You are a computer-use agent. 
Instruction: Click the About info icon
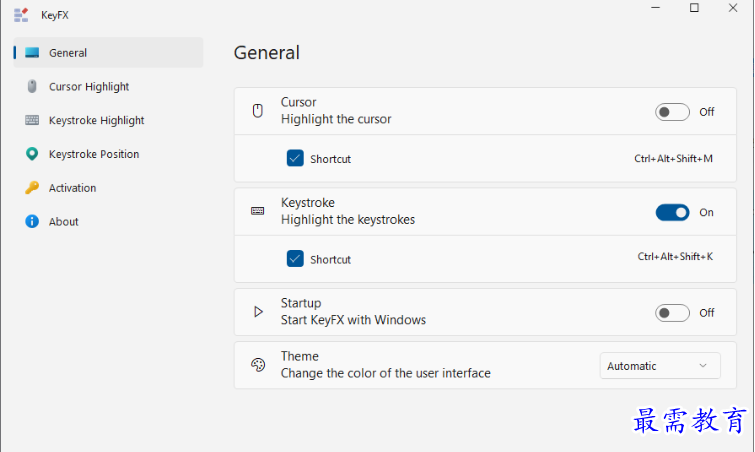pyautogui.click(x=32, y=221)
